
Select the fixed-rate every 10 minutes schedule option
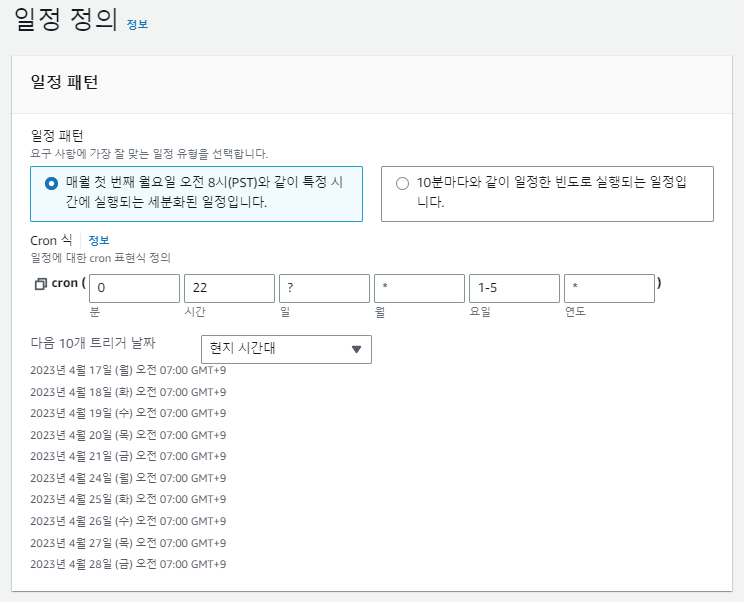pyautogui.click(x=547, y=194)
